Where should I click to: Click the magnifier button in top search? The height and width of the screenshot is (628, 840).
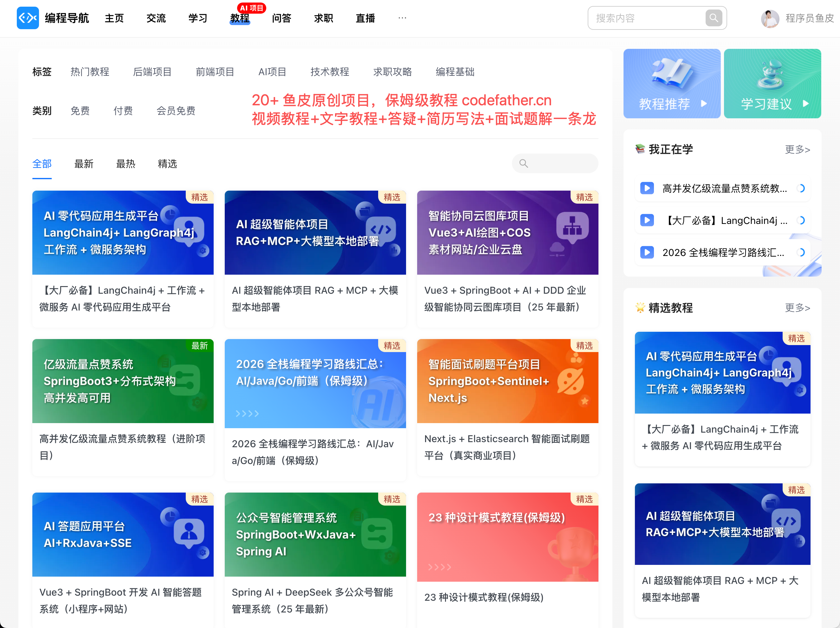click(714, 18)
